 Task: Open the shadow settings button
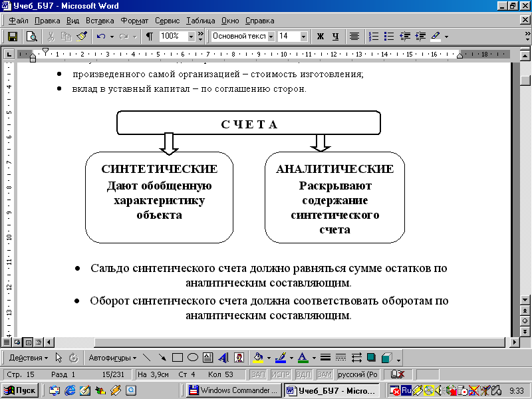coord(372,358)
